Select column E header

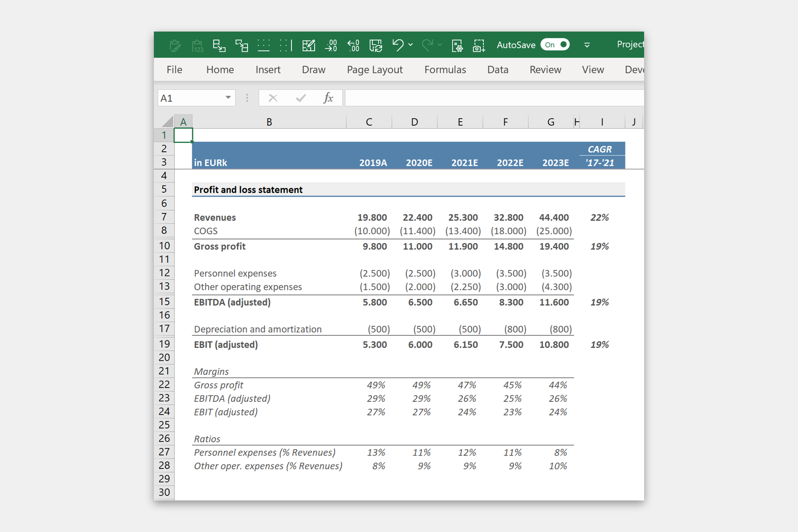pyautogui.click(x=460, y=122)
